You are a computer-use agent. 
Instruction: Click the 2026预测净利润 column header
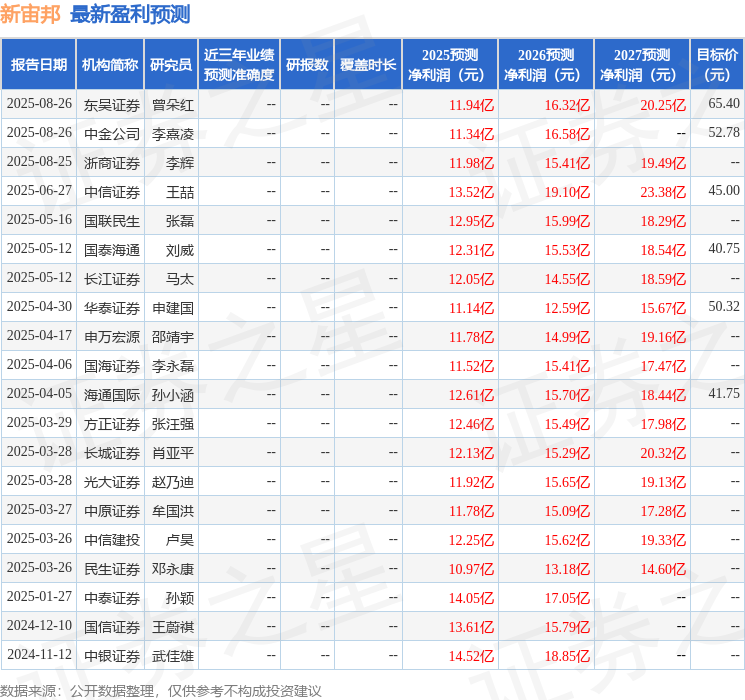click(x=546, y=65)
